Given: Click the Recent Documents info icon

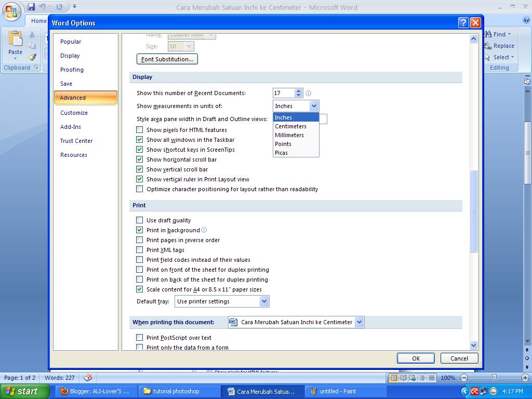Looking at the screenshot, I should coord(309,94).
